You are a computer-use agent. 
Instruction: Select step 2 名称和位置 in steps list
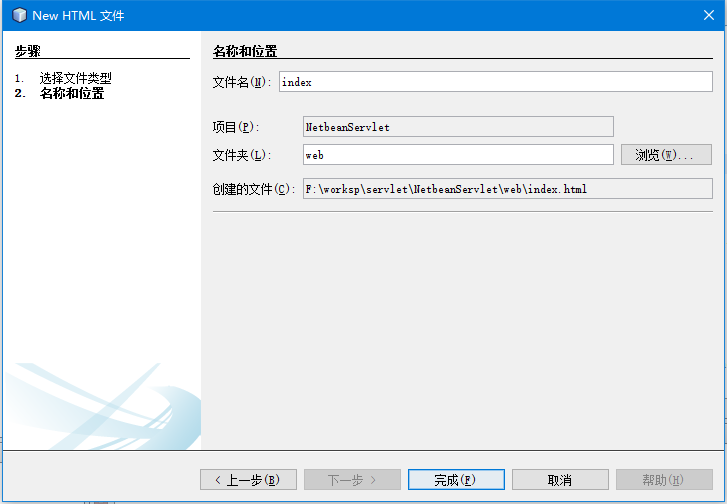coord(71,94)
